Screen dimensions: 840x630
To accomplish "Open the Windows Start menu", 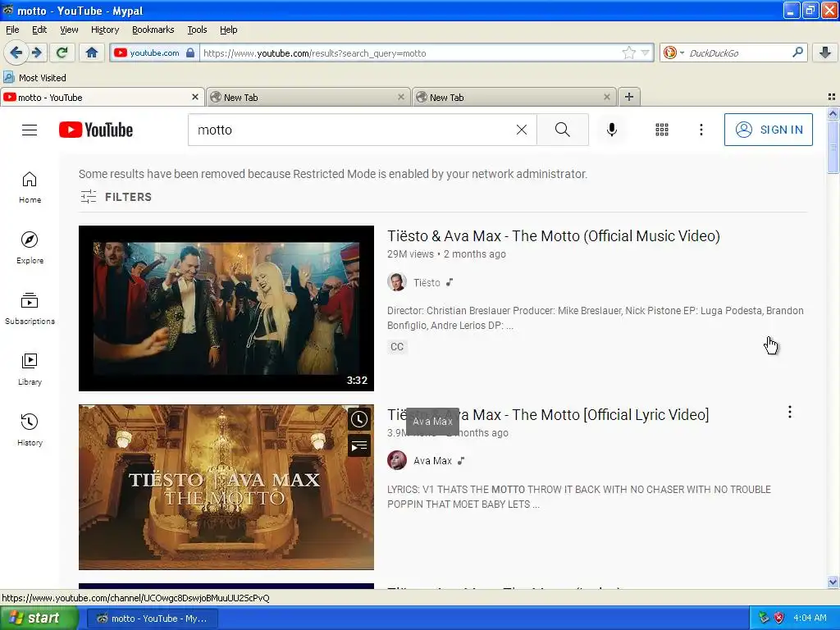I will click(x=39, y=619).
